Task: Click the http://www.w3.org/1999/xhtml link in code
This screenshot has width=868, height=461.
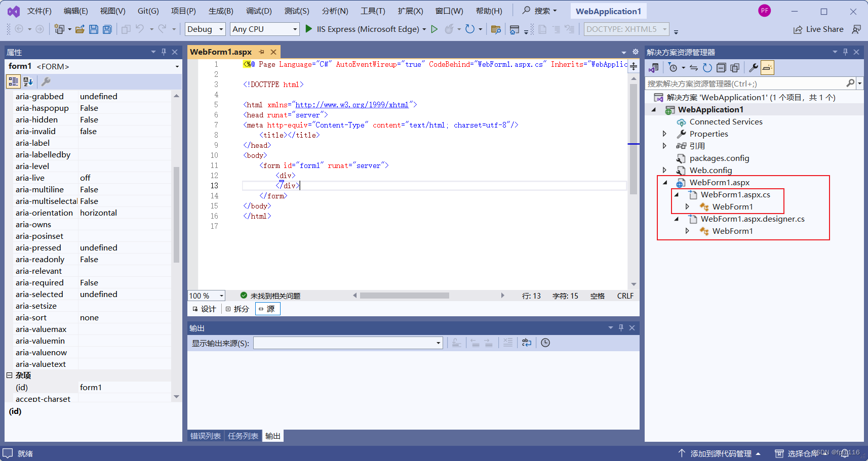Action: (352, 105)
